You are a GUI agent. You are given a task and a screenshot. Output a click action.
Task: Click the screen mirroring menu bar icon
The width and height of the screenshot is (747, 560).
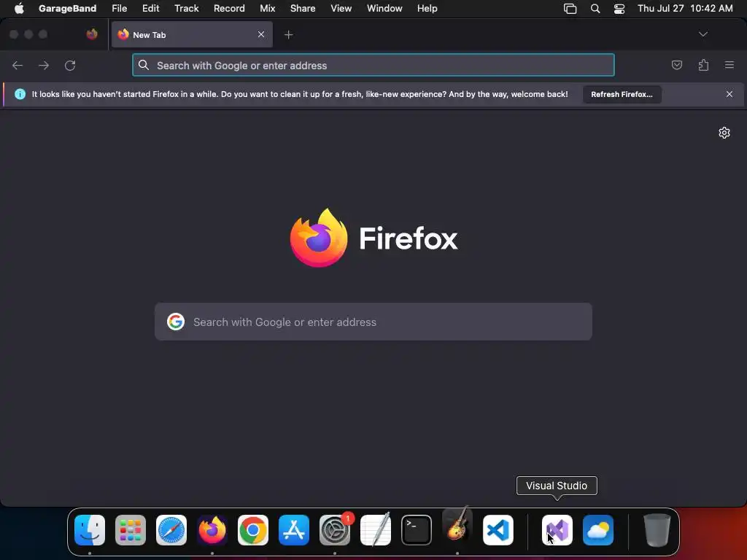click(x=570, y=9)
